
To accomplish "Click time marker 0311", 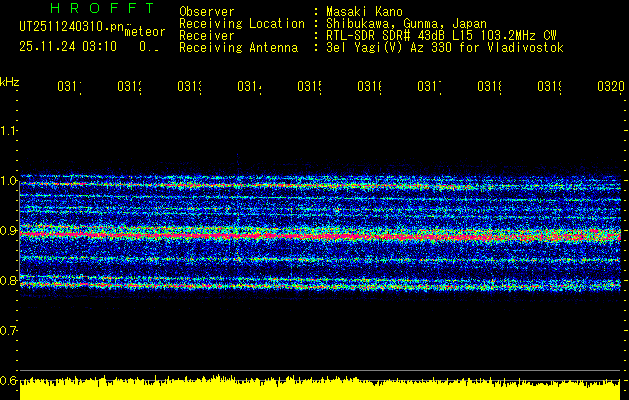I will tap(69, 86).
